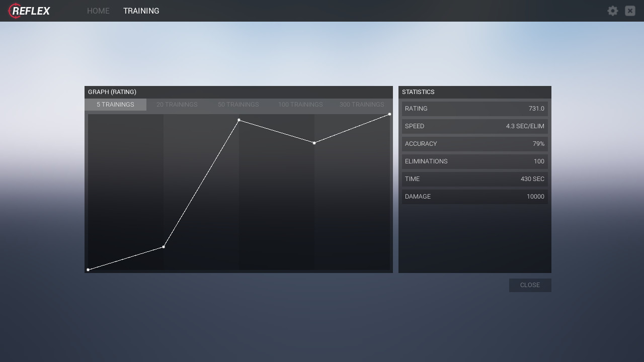This screenshot has height=362, width=644.
Task: Click the REFLEX logo
Action: tap(29, 11)
